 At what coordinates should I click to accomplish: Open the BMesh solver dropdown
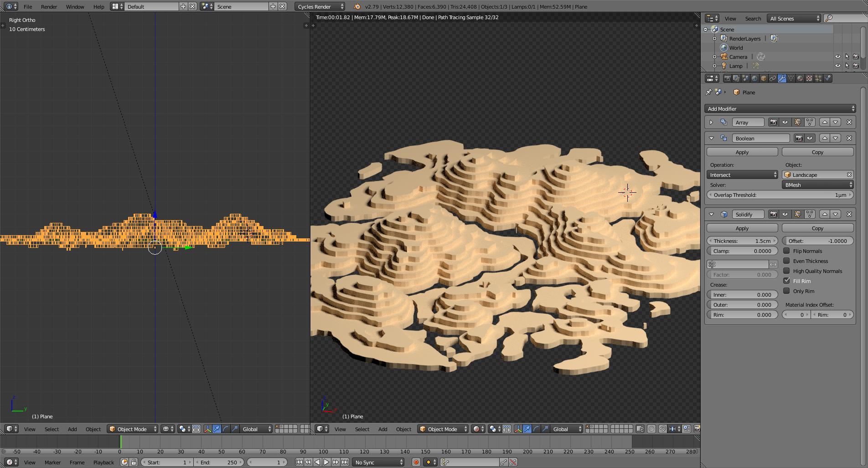(817, 185)
